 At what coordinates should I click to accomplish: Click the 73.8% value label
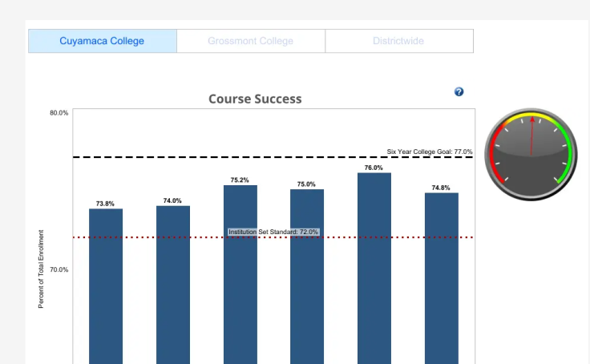pyautogui.click(x=105, y=204)
